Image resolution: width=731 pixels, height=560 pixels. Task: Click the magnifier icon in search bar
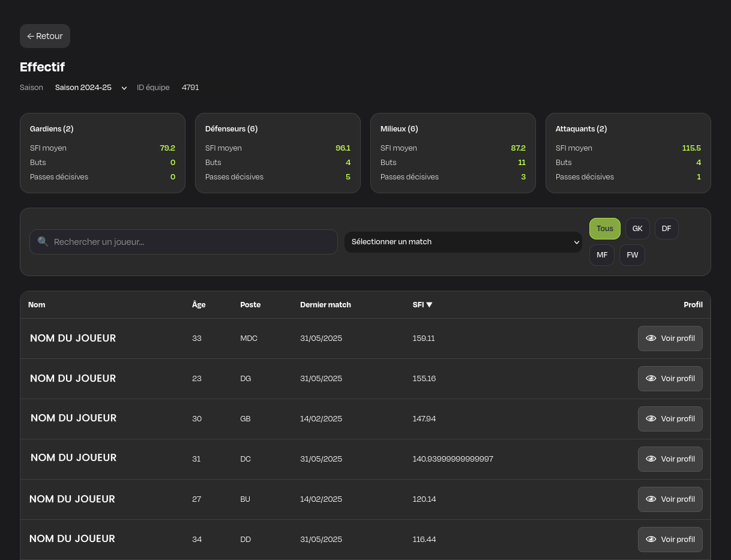[43, 242]
